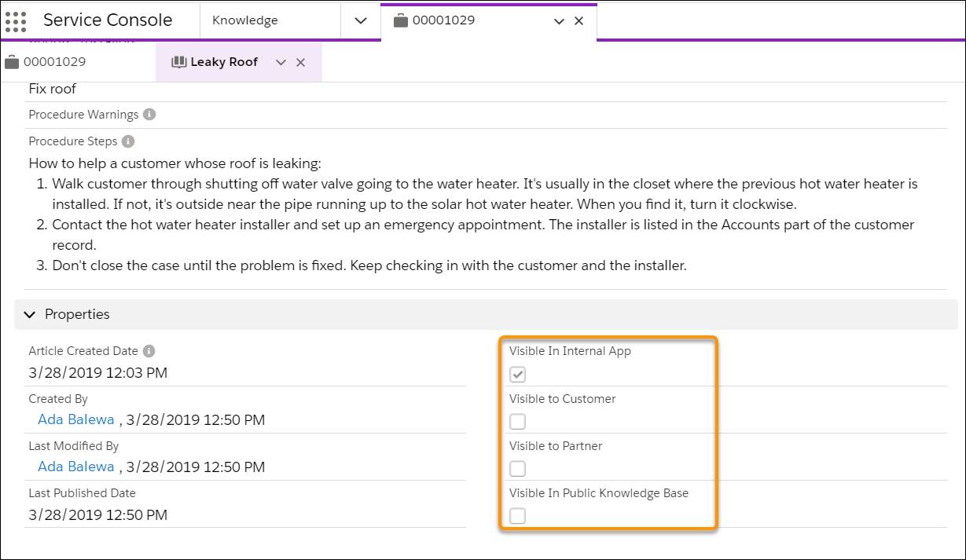
Task: Click the 'Procedure Warnings' field label
Action: pos(83,115)
